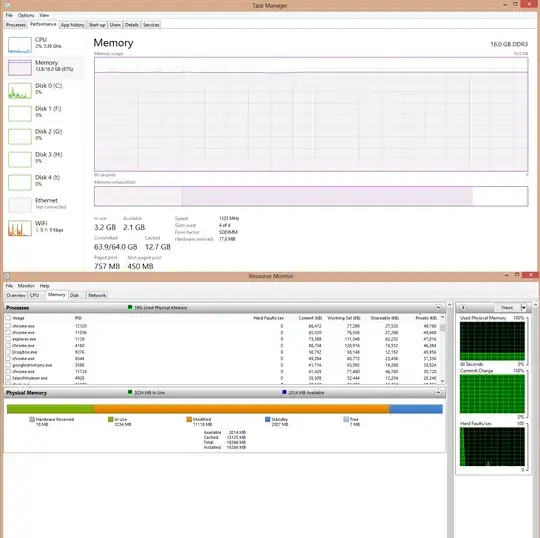Image resolution: width=540 pixels, height=538 pixels.
Task: Click the In Use legend green box
Action: pyautogui.click(x=111, y=419)
